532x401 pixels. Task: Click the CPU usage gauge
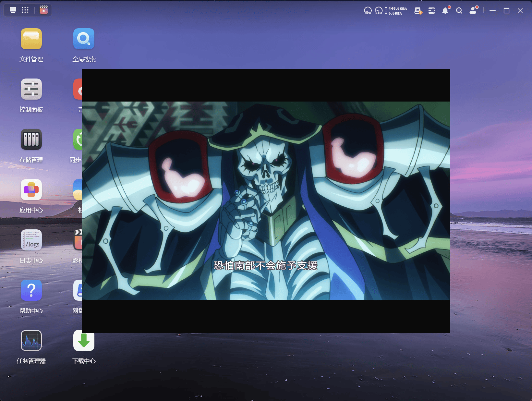point(368,11)
